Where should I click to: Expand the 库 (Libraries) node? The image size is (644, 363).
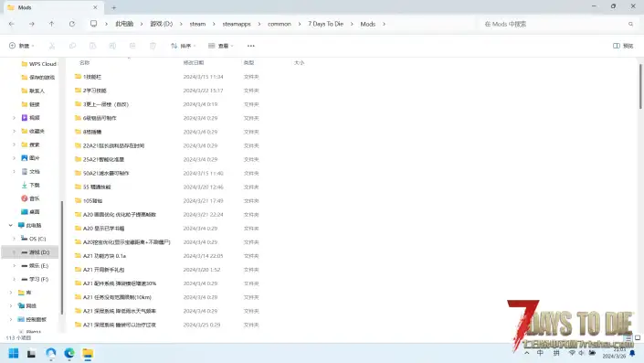coord(11,293)
